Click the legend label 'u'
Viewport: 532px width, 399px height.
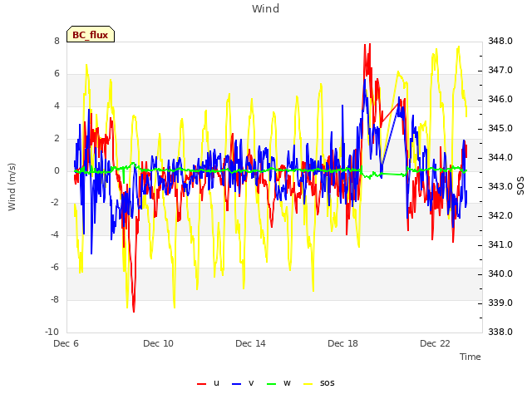point(216,383)
